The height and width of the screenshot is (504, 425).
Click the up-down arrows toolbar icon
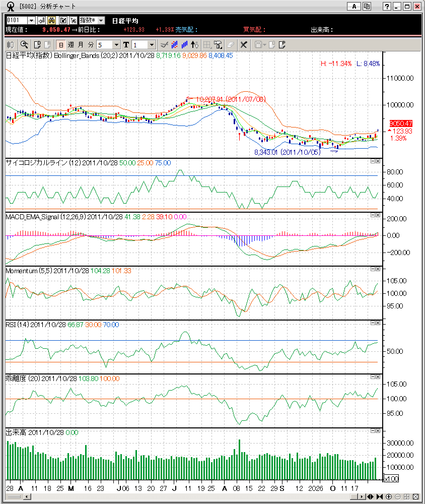195,44
